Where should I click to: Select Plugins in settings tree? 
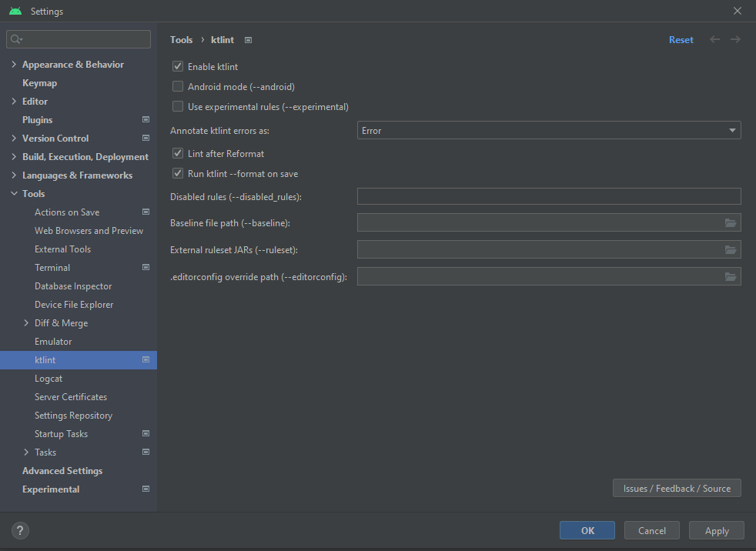[37, 119]
